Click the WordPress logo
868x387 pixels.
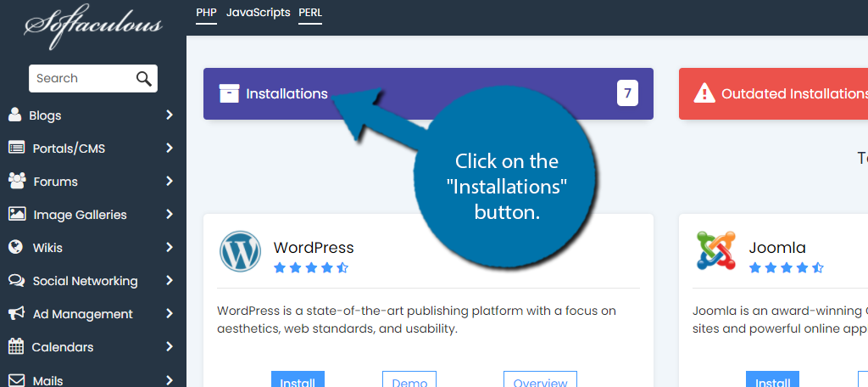tap(240, 251)
